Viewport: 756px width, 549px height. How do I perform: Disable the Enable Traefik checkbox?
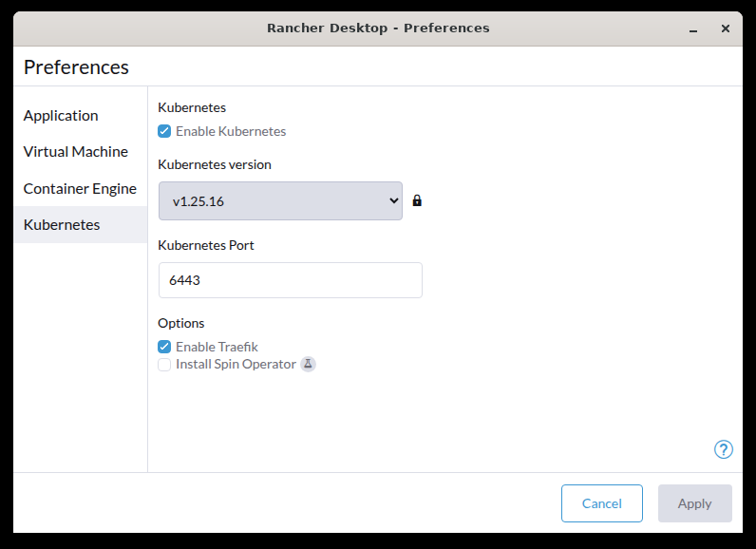tap(164, 347)
